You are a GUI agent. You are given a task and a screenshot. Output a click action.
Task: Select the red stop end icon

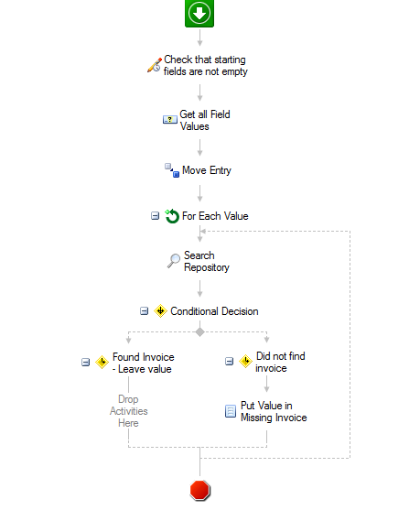pos(199,490)
